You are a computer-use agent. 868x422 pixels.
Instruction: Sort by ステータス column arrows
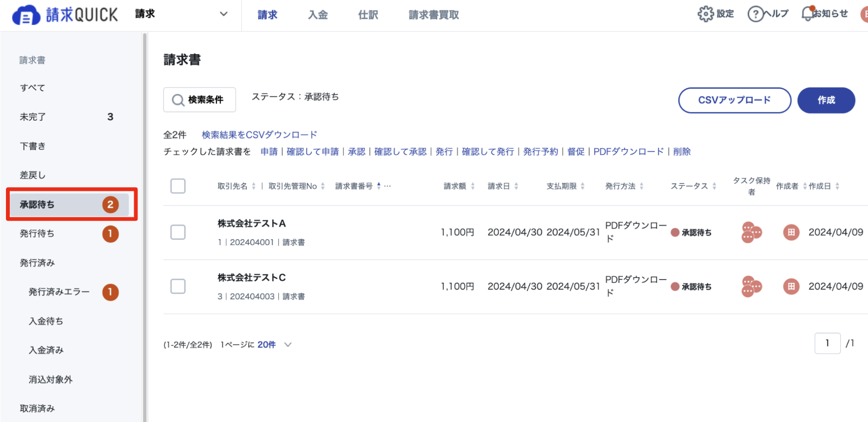(714, 186)
